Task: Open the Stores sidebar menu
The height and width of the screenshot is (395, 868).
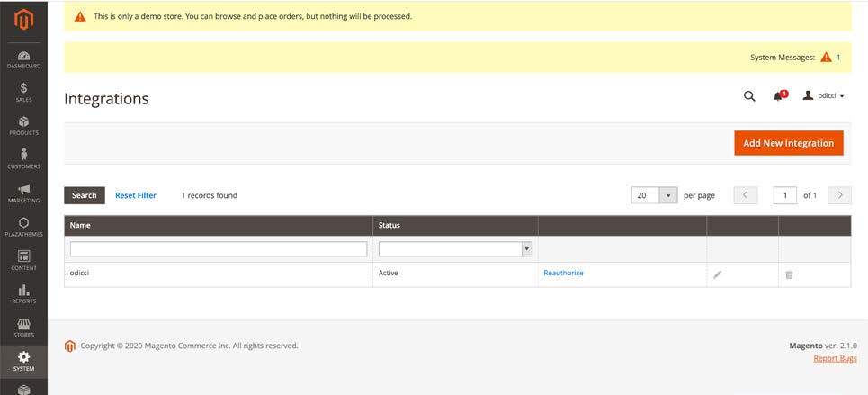Action: pyautogui.click(x=23, y=328)
